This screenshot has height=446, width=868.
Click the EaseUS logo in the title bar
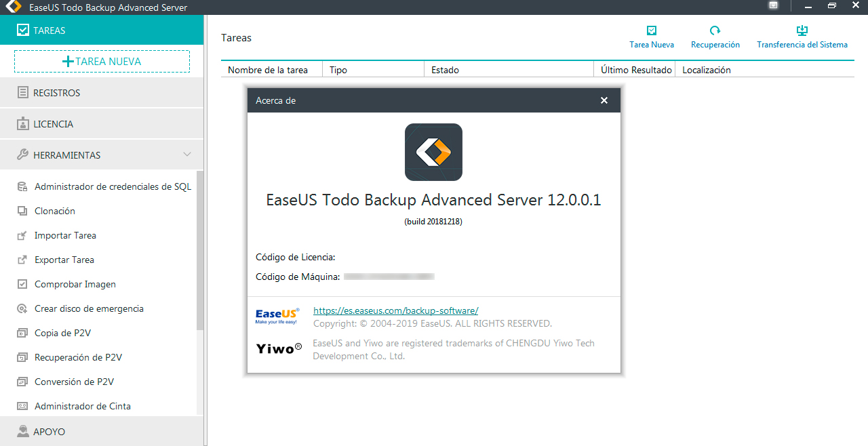[x=14, y=7]
